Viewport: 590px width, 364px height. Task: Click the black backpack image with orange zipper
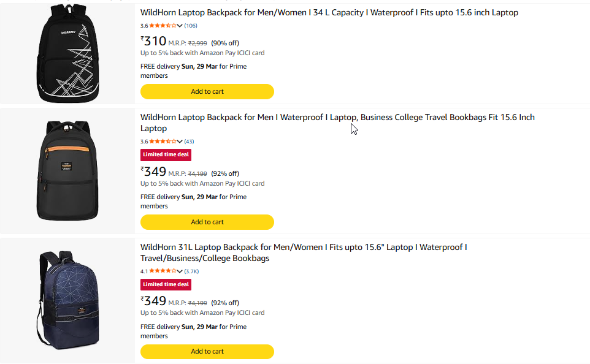coord(67,170)
